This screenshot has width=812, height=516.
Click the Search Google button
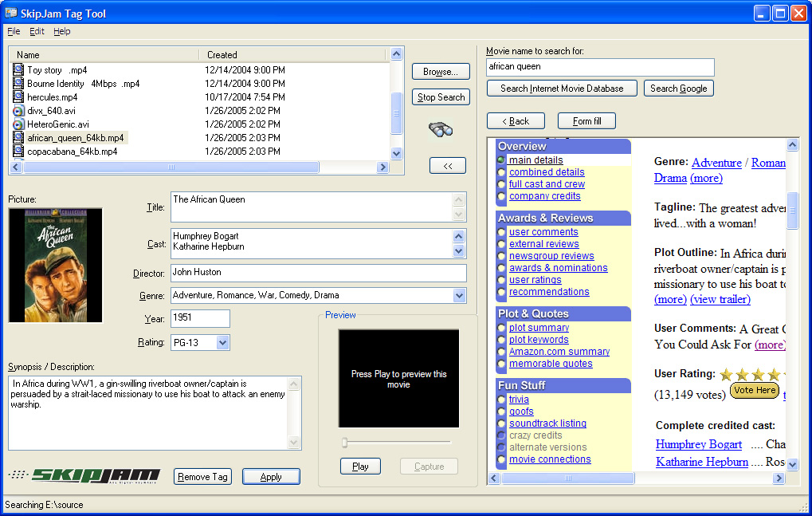point(678,88)
